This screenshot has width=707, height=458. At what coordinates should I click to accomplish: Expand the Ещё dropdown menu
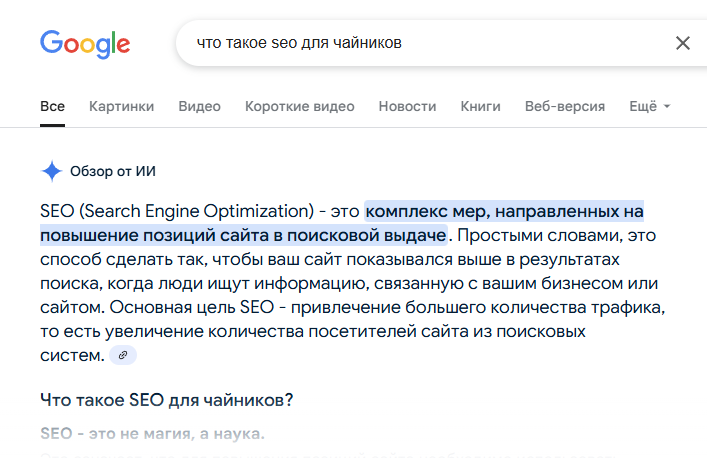tap(650, 106)
